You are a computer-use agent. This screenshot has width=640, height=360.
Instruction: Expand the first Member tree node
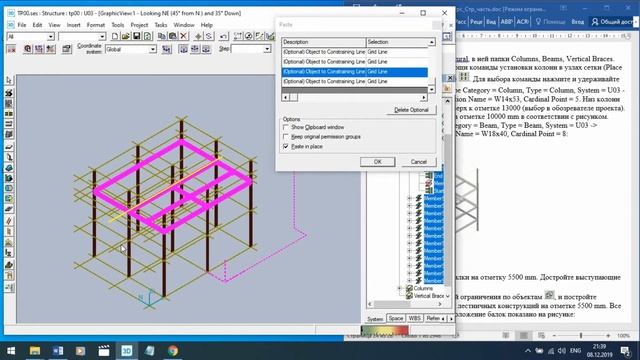pos(409,198)
